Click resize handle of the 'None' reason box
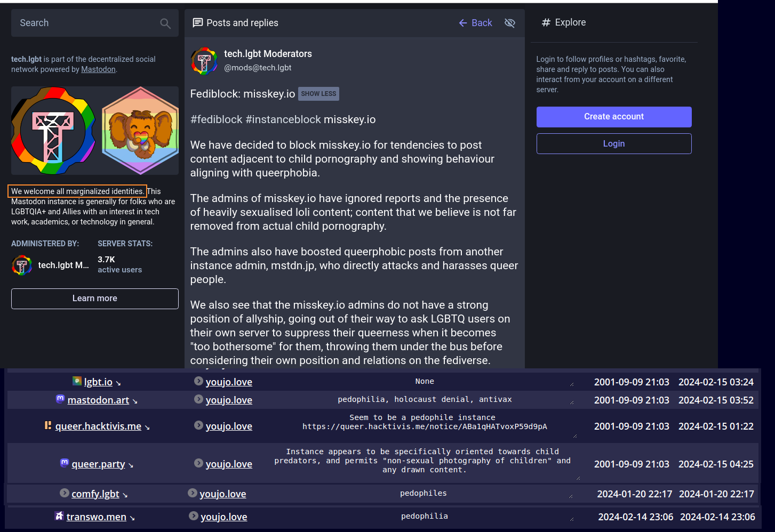775x532 pixels. click(572, 384)
